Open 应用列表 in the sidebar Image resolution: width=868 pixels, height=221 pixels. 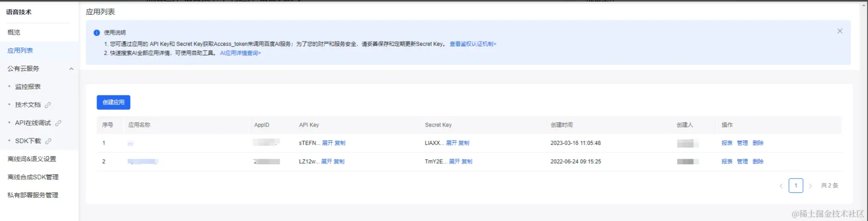coord(20,51)
